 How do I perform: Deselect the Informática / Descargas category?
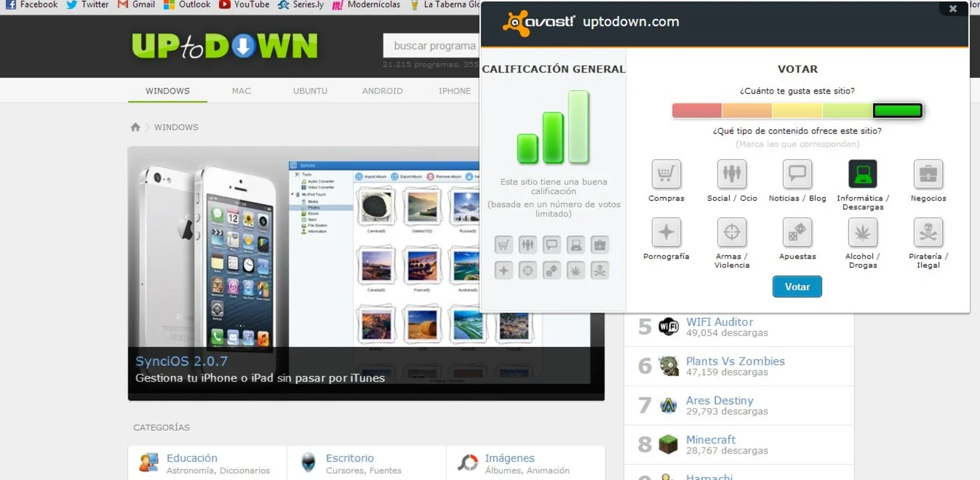(862, 174)
